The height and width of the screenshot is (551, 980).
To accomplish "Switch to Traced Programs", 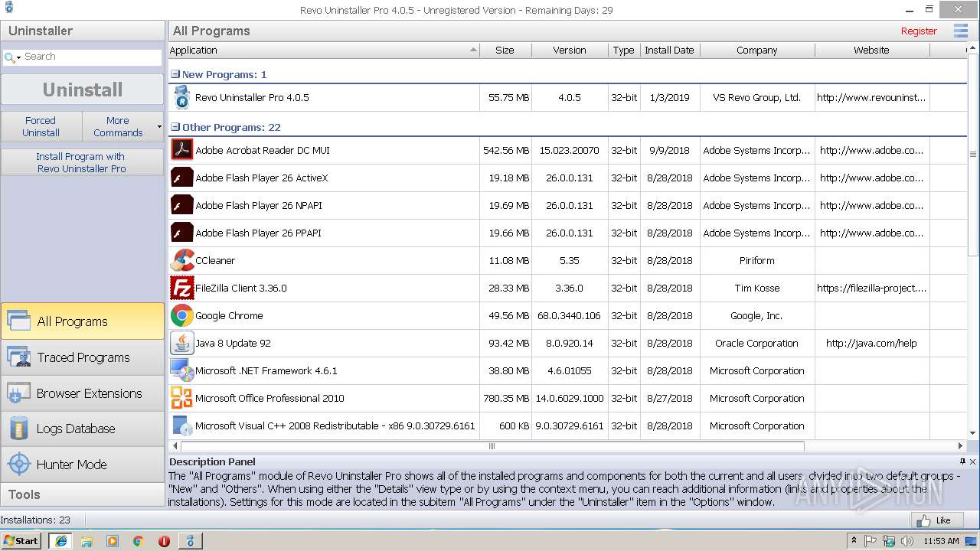I will pos(82,357).
